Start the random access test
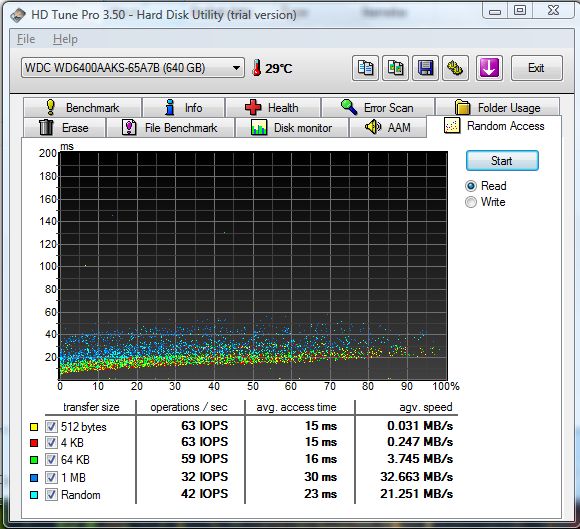580x529 pixels. point(502,161)
